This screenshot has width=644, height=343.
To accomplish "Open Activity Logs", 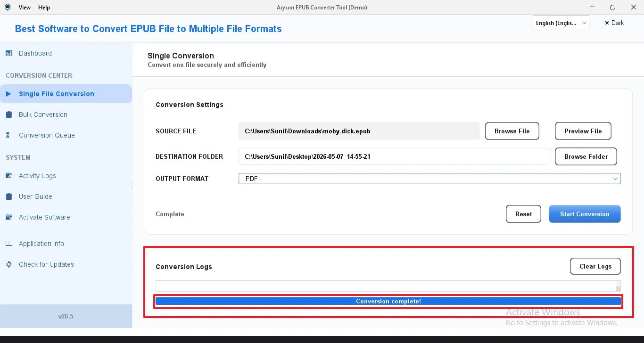I will [37, 176].
